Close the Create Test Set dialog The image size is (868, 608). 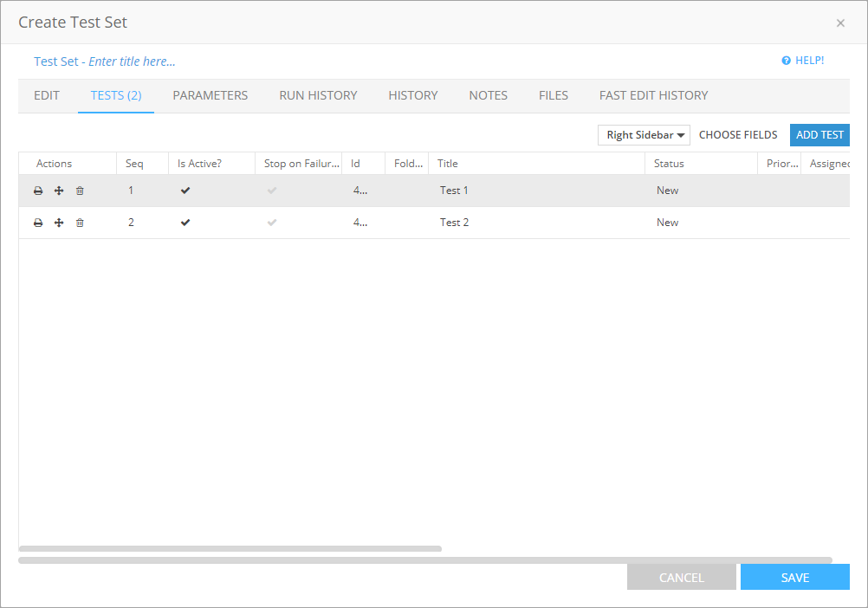[840, 23]
